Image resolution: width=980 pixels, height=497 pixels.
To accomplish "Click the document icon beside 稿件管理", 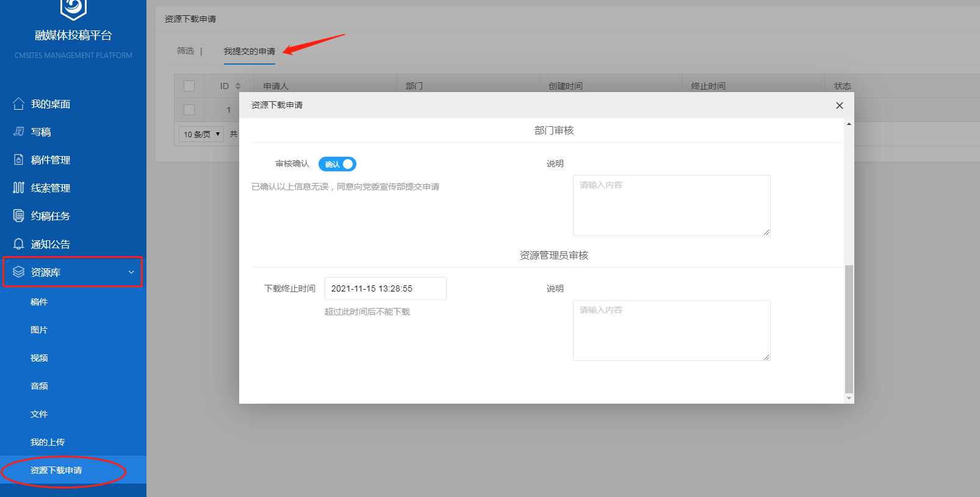I will (19, 160).
